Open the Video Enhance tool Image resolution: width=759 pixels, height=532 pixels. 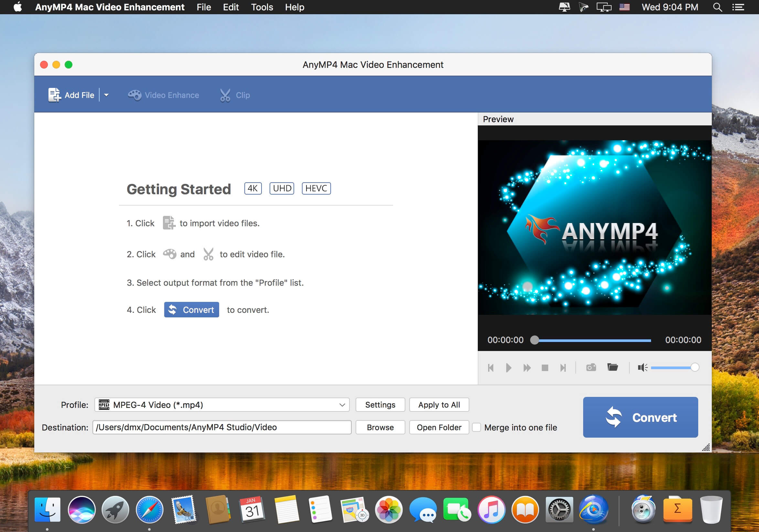click(164, 95)
